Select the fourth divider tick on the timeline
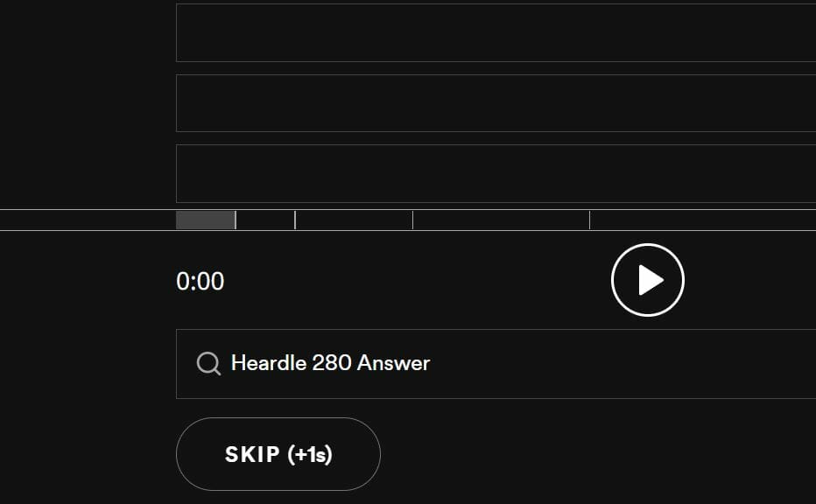 pos(589,220)
